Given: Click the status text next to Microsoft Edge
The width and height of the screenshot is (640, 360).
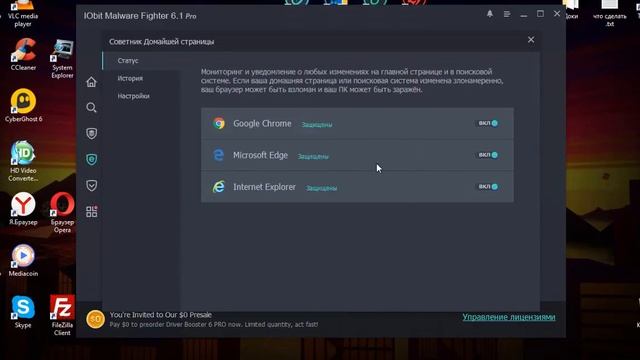Looking at the screenshot, I should 313,156.
